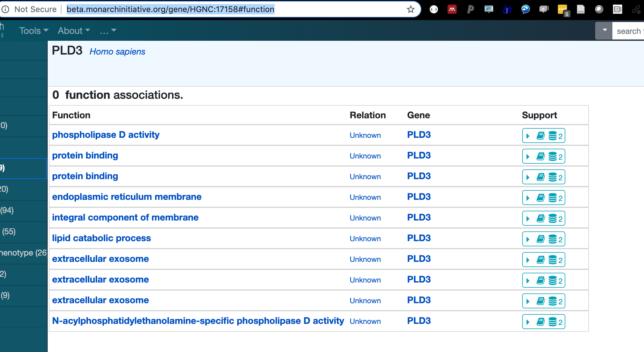Open search category dropdown beside search box
Viewport: 644px width, 352px height.
(604, 30)
